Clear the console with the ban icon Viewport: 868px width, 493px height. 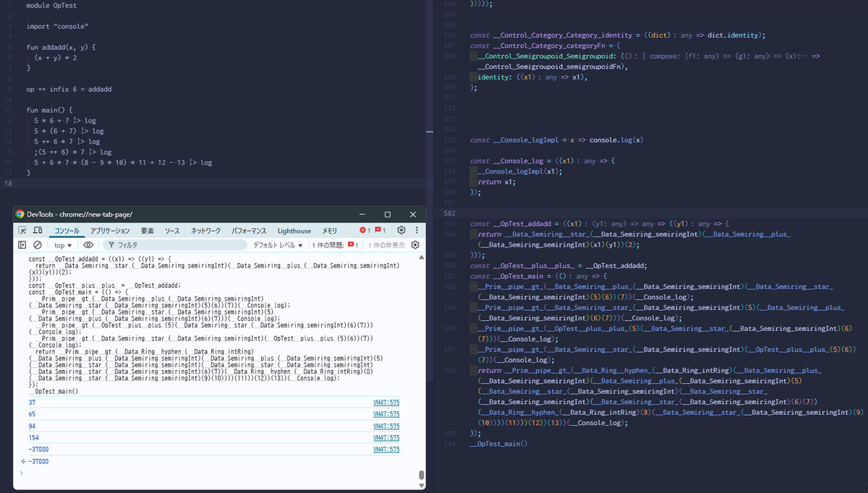click(x=38, y=245)
